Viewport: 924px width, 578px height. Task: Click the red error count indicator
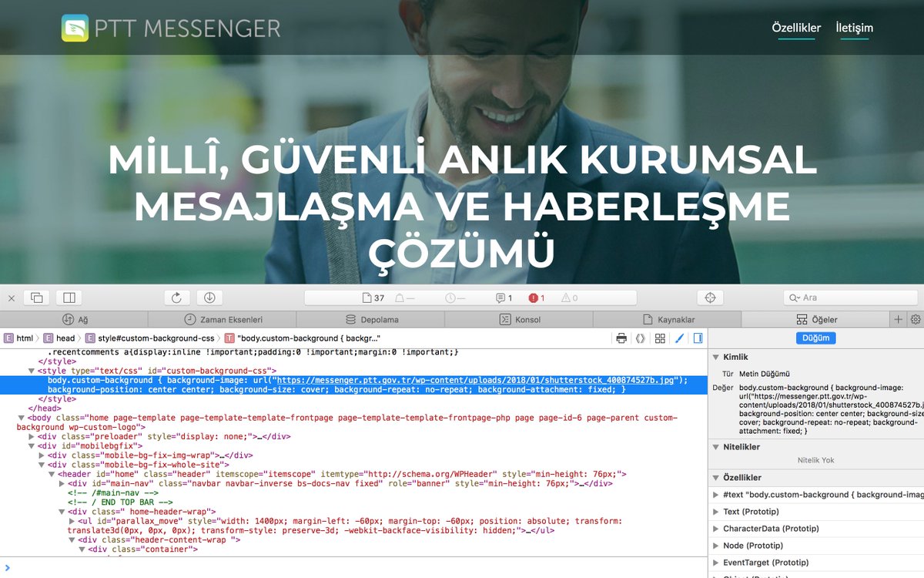[x=537, y=297]
